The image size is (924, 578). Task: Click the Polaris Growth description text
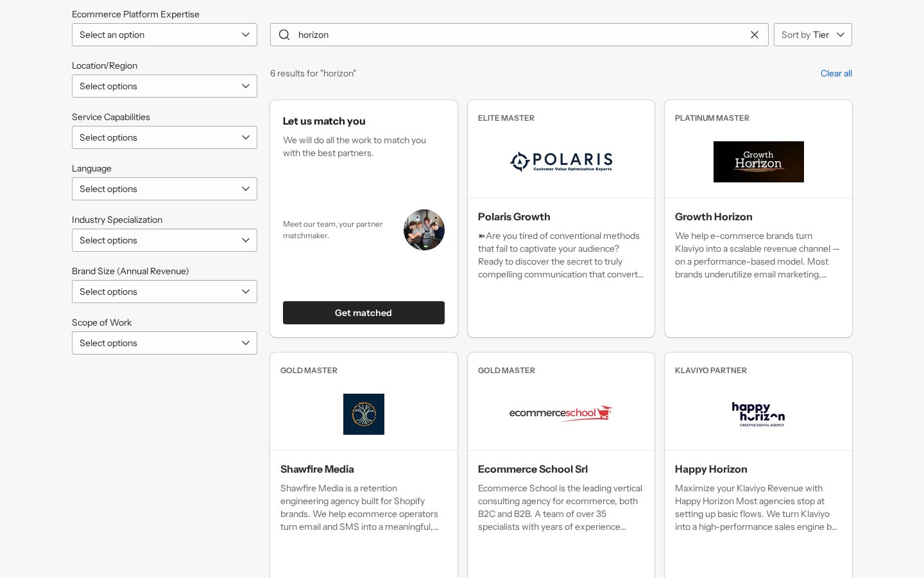click(561, 255)
